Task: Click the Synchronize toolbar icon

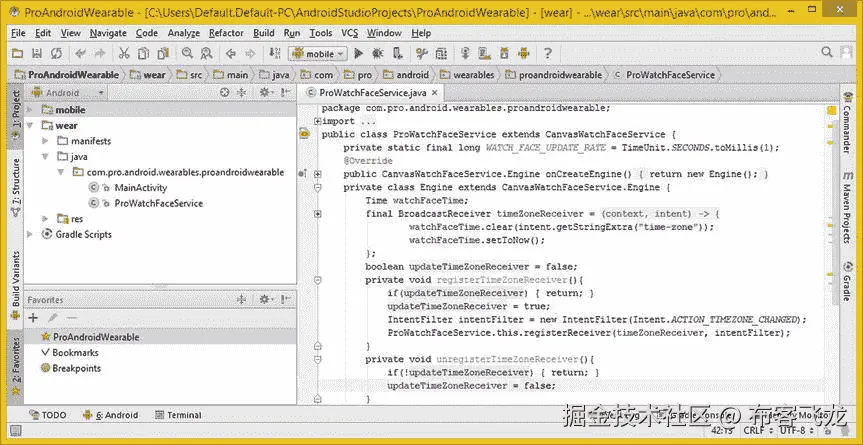Action: click(x=56, y=53)
